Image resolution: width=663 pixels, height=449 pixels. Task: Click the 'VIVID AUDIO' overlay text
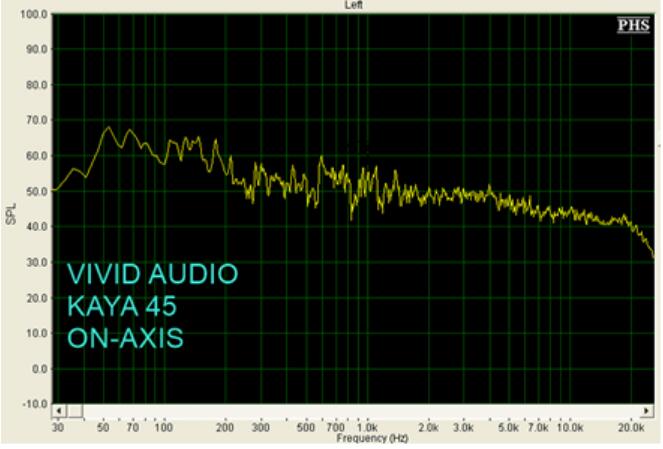tap(153, 274)
